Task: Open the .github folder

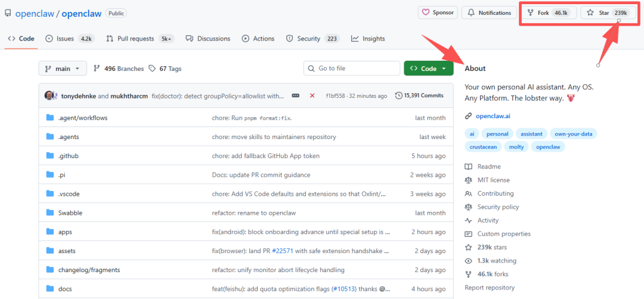Action: [x=68, y=156]
